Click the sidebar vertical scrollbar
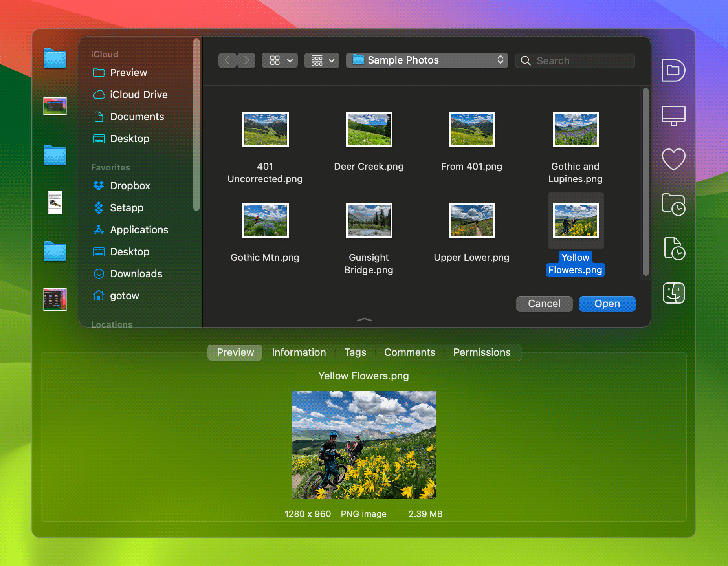The height and width of the screenshot is (566, 728). pyautogui.click(x=196, y=125)
